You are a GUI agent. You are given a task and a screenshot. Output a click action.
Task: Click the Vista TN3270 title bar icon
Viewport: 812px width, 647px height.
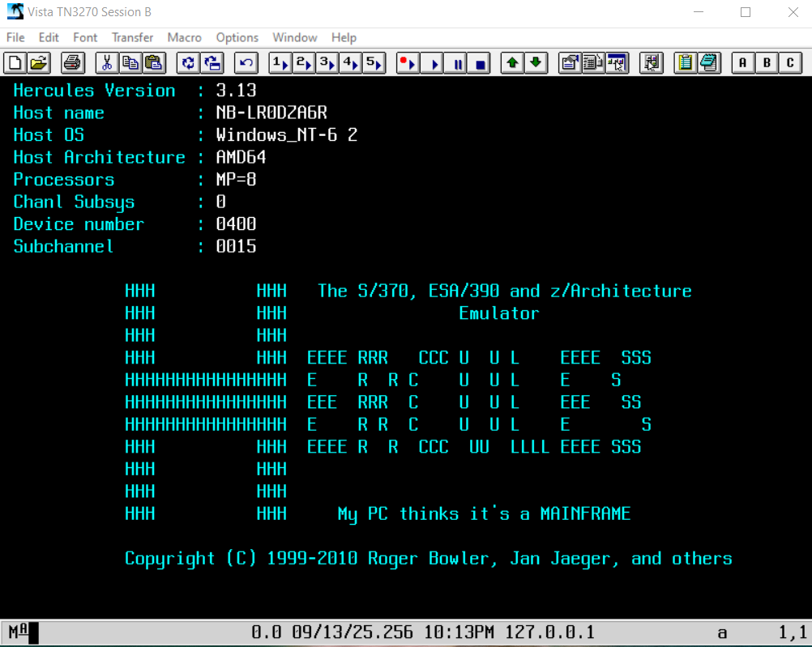click(x=15, y=11)
